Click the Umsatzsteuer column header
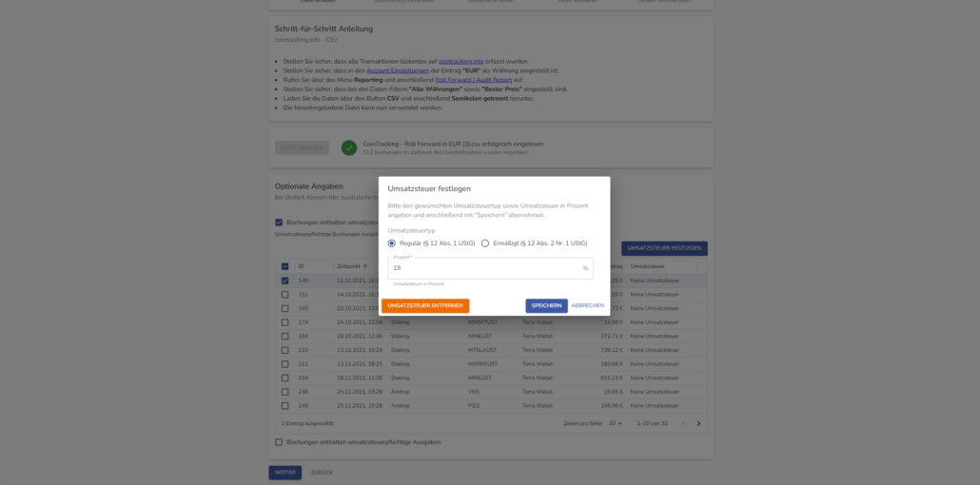 (648, 266)
